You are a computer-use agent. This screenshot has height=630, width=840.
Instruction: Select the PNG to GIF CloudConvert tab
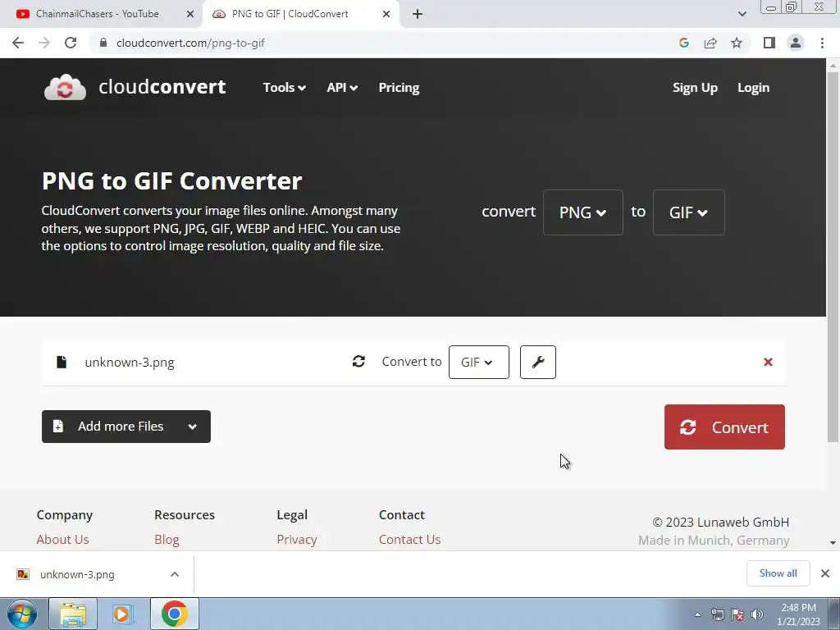[x=290, y=14]
